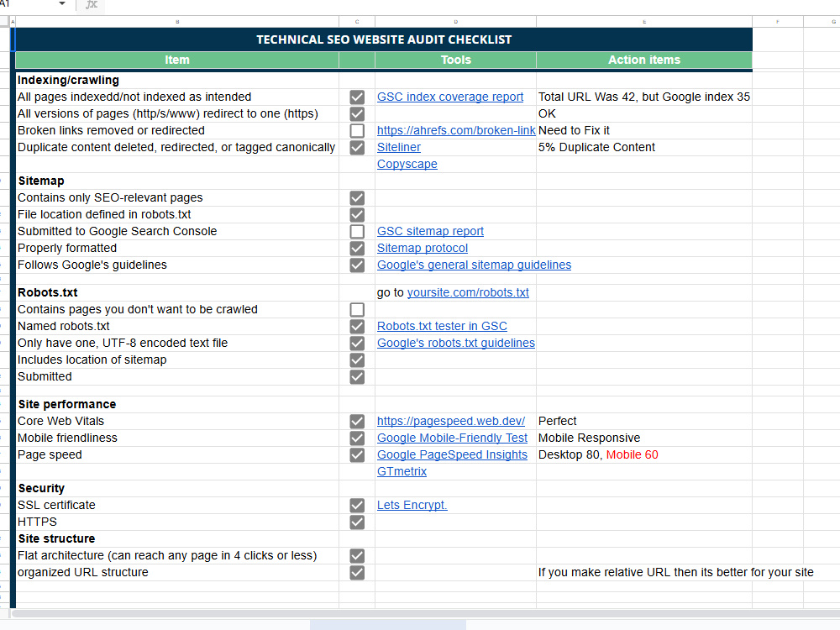Open the GTmetrix link
The width and height of the screenshot is (840, 630).
(402, 471)
